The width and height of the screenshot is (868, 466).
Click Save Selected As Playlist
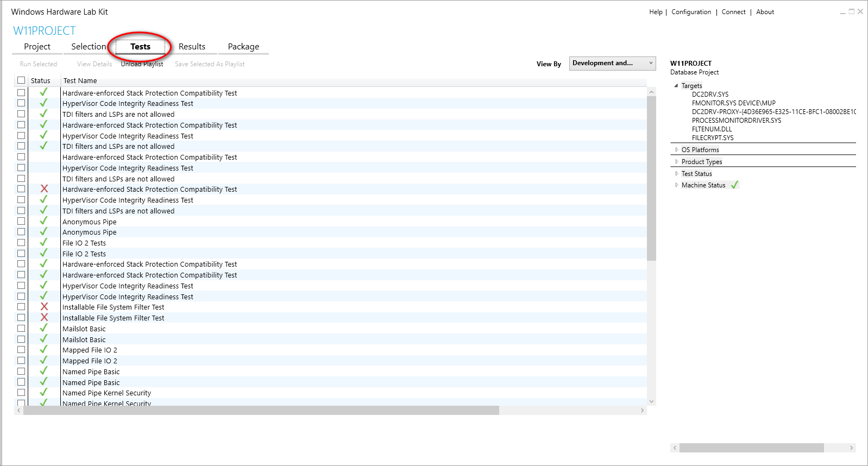coord(210,64)
